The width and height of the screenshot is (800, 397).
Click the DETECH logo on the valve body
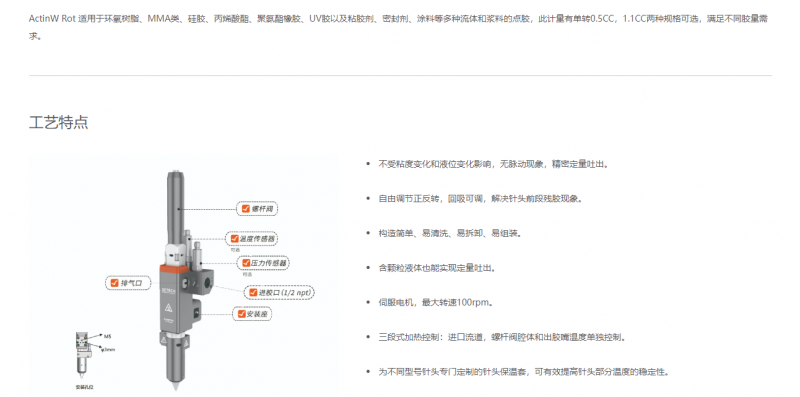167,288
